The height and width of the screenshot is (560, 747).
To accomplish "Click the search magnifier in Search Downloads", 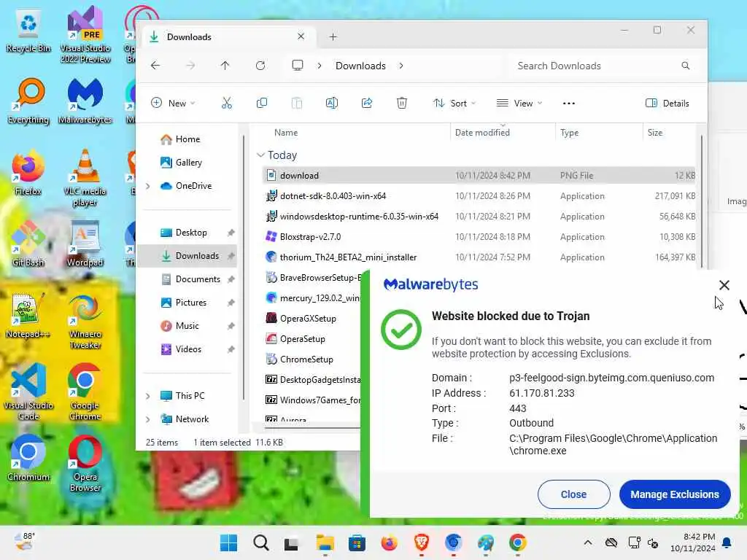I will (686, 66).
